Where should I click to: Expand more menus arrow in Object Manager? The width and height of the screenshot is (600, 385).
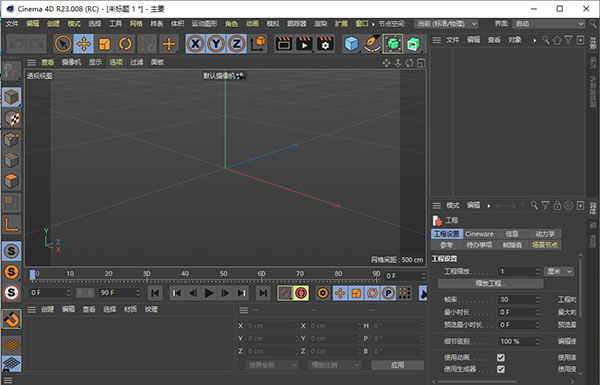tap(535, 40)
